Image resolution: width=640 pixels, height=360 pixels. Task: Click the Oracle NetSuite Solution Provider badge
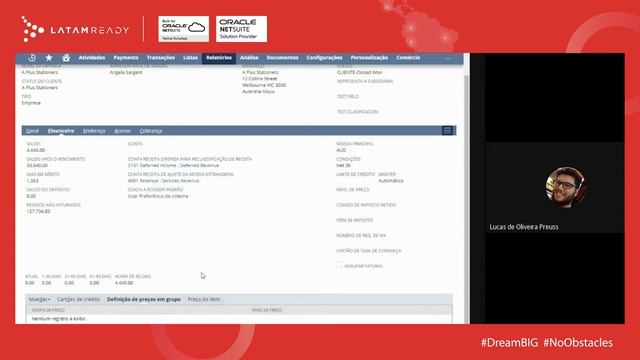[x=241, y=29]
